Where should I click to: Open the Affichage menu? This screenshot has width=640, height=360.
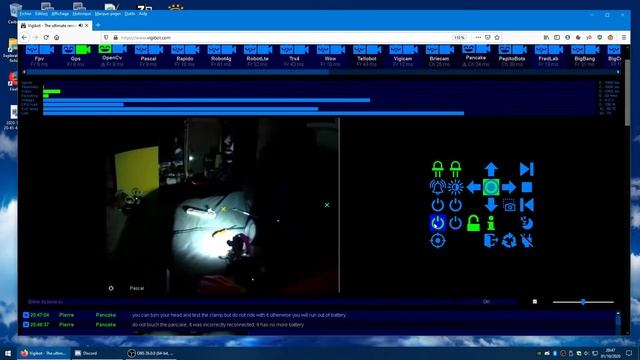point(60,14)
